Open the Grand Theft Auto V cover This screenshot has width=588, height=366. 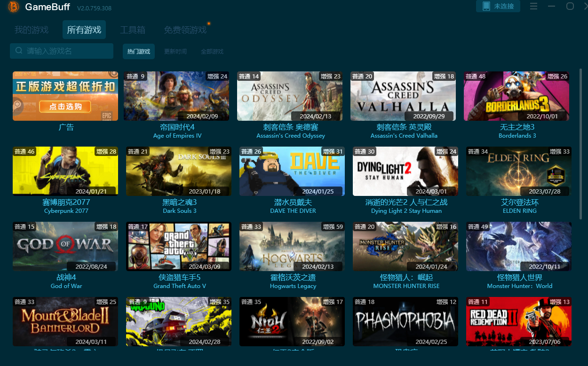pyautogui.click(x=179, y=247)
